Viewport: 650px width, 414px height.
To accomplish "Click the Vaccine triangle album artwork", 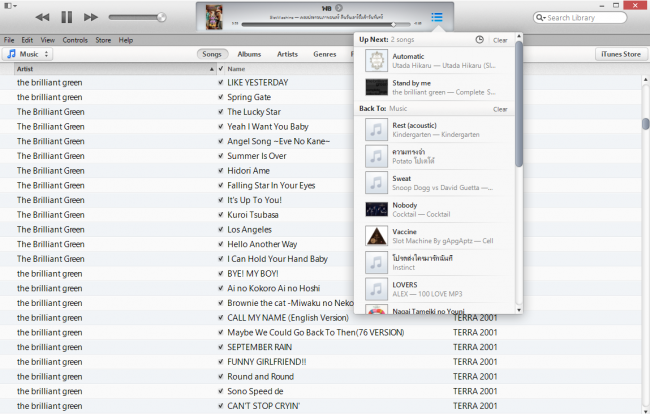I will 376,236.
